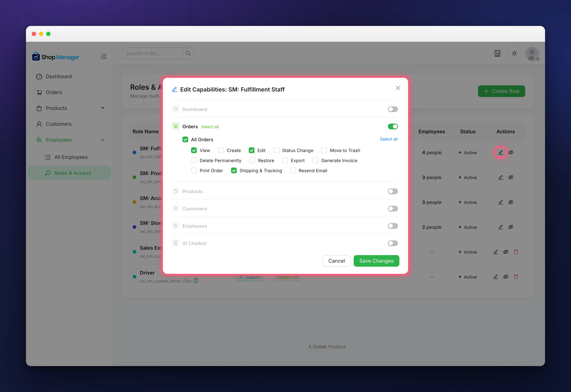Viewport: 571px width, 392px height.
Task: Open the AI chatbot icon in header
Action: [497, 53]
